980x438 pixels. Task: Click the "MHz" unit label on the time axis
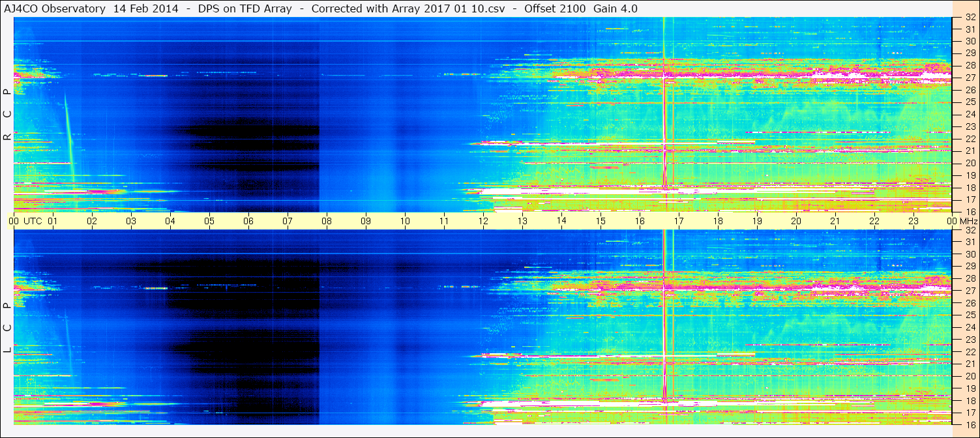pyautogui.click(x=968, y=221)
